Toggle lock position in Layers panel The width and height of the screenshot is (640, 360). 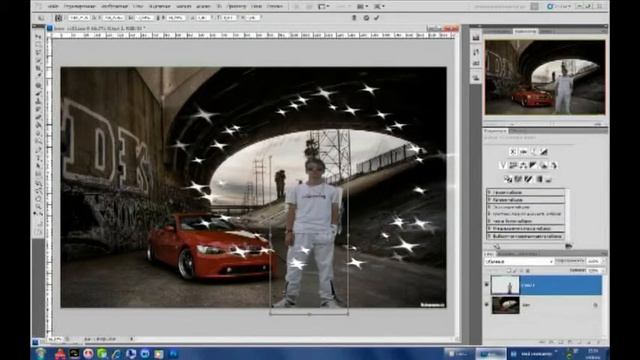pos(521,271)
